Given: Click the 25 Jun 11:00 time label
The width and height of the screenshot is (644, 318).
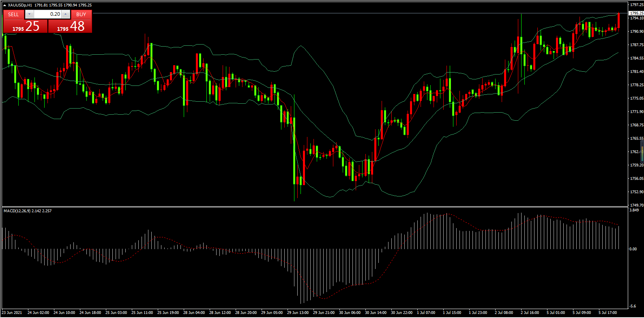Looking at the screenshot, I should tap(142, 313).
